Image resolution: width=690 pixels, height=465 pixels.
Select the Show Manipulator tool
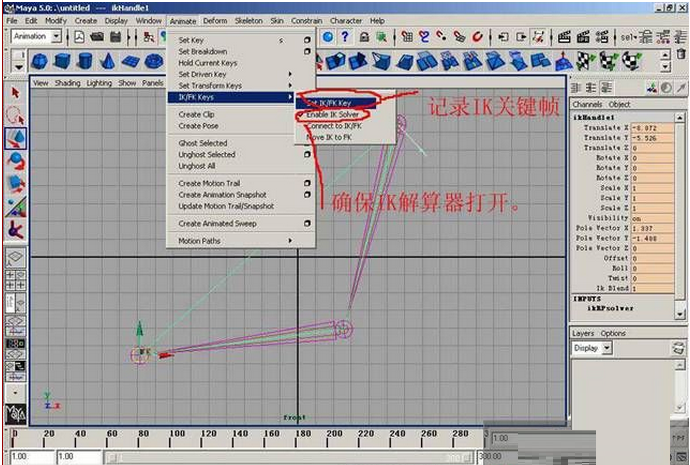15,206
